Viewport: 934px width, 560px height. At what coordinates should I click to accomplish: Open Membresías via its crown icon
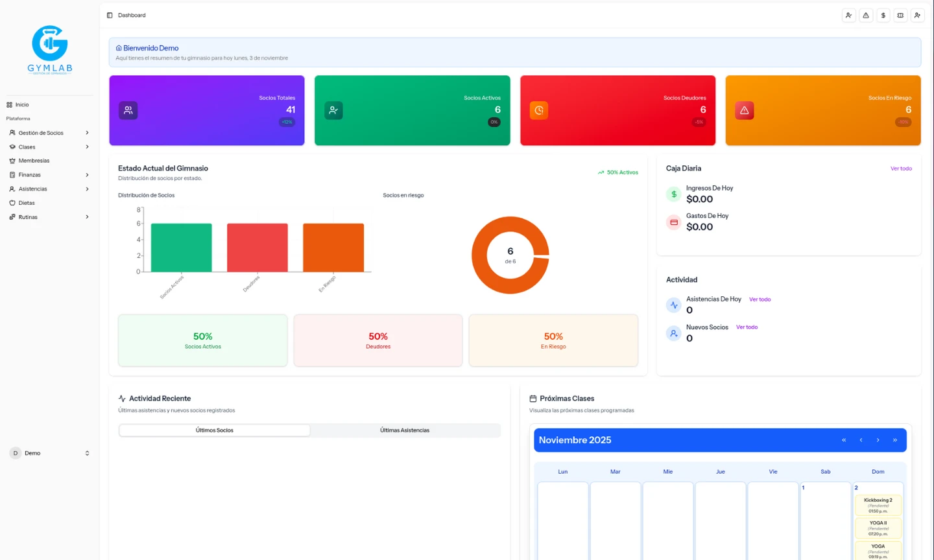pyautogui.click(x=12, y=161)
